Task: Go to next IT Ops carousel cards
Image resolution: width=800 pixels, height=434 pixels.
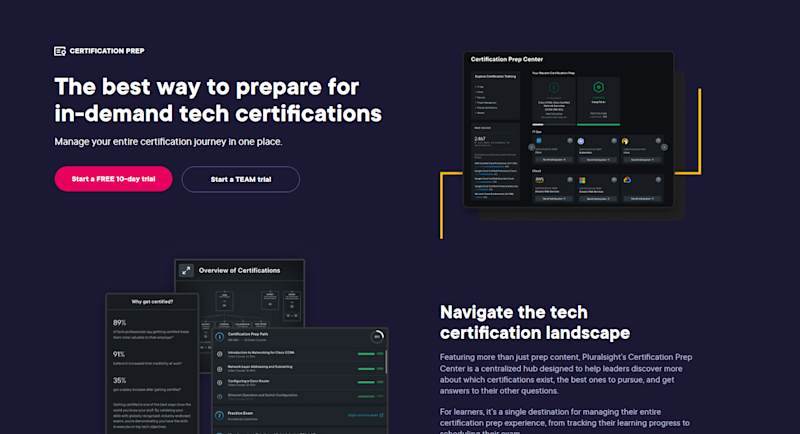Action: click(664, 147)
